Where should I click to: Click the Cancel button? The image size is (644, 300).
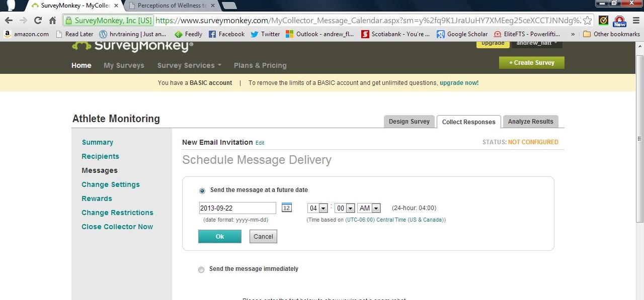263,237
